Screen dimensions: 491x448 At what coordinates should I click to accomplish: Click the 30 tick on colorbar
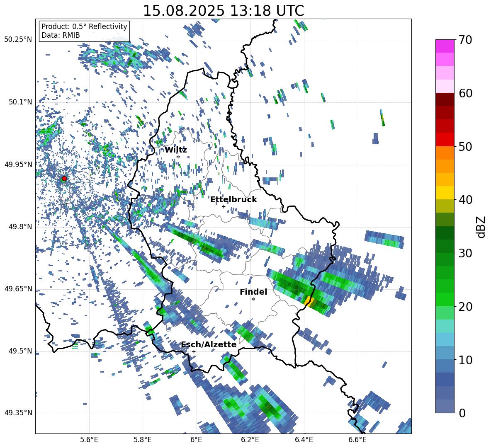(465, 253)
